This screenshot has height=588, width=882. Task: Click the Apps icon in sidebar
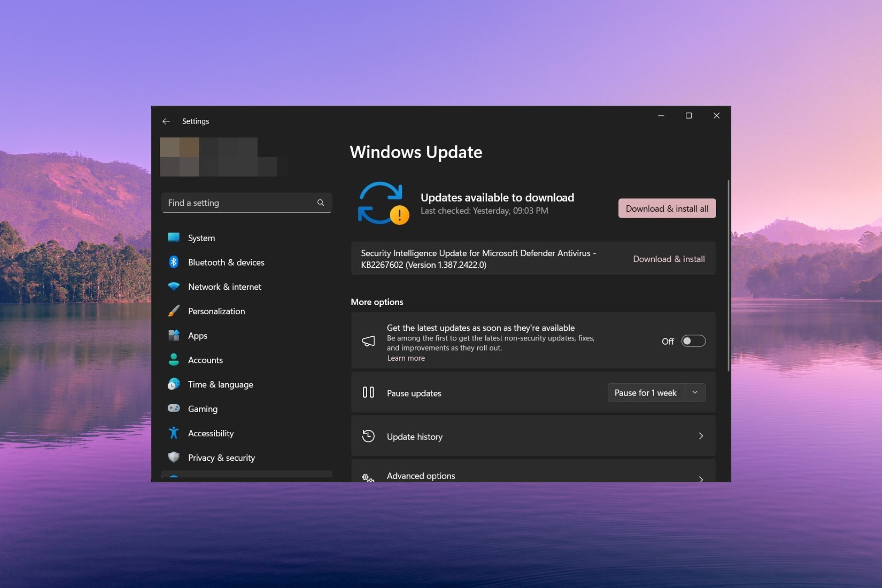174,335
